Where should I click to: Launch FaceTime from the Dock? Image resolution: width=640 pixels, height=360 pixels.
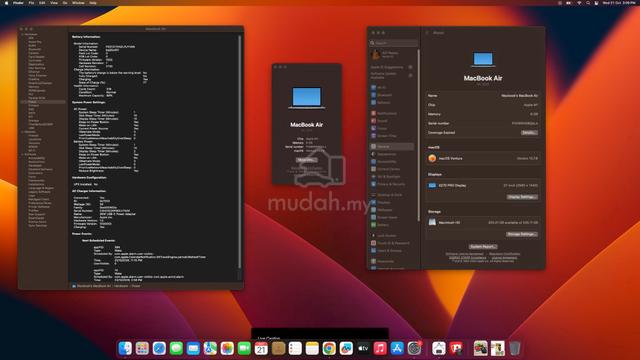tap(244, 349)
